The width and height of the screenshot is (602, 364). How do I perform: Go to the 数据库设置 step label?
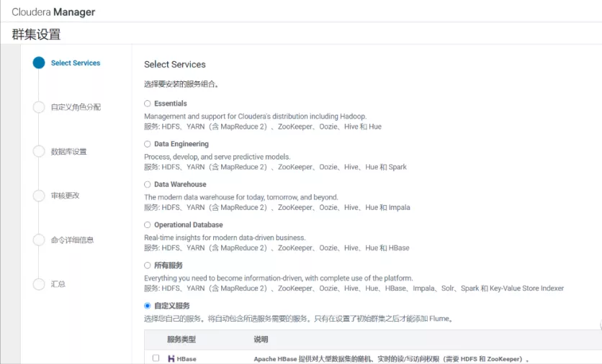click(x=69, y=152)
